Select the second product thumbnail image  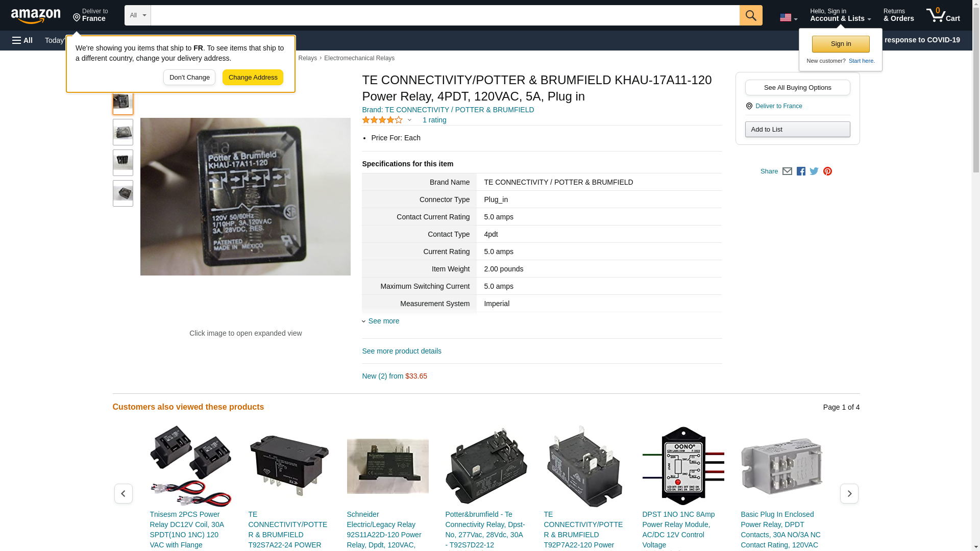[123, 132]
